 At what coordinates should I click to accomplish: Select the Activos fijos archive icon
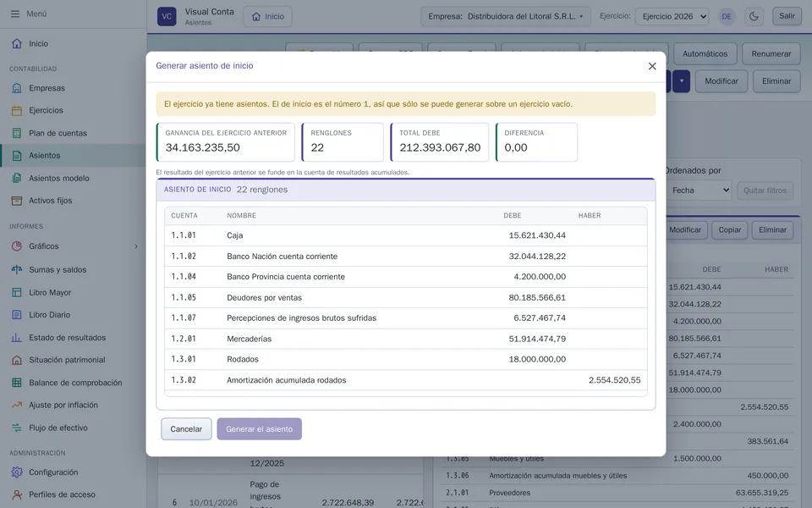coord(17,201)
